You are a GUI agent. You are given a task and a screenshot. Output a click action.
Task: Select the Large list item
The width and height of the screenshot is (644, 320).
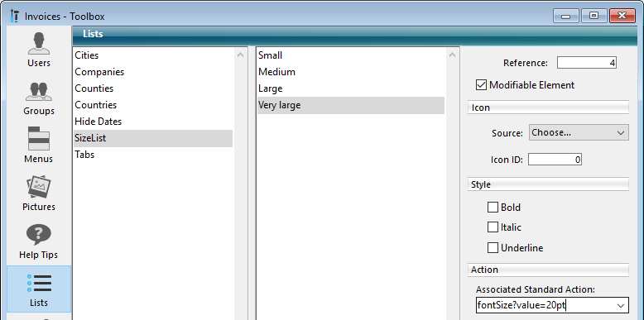(x=351, y=88)
